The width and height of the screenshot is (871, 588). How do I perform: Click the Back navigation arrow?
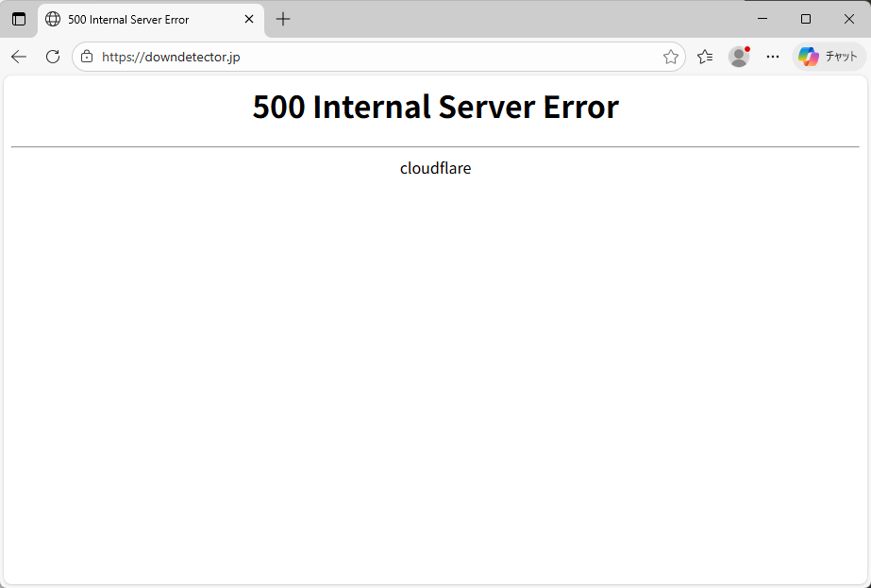(19, 57)
